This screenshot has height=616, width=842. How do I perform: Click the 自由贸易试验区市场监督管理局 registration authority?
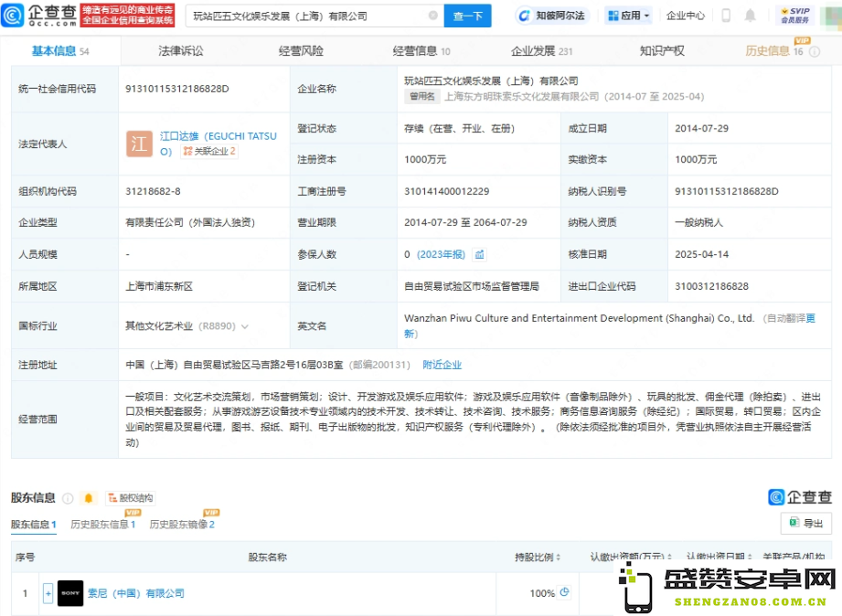pos(472,287)
